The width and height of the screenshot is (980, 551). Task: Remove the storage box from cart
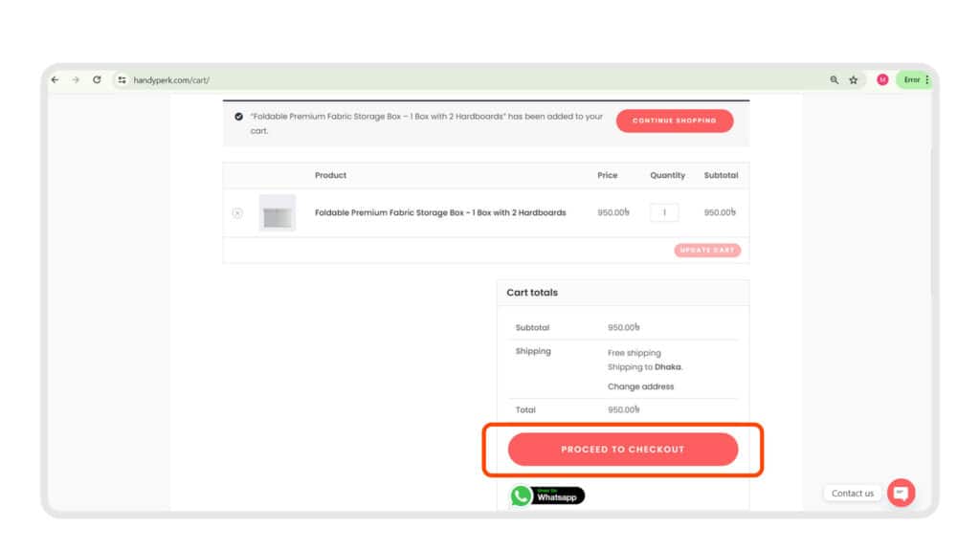click(237, 212)
